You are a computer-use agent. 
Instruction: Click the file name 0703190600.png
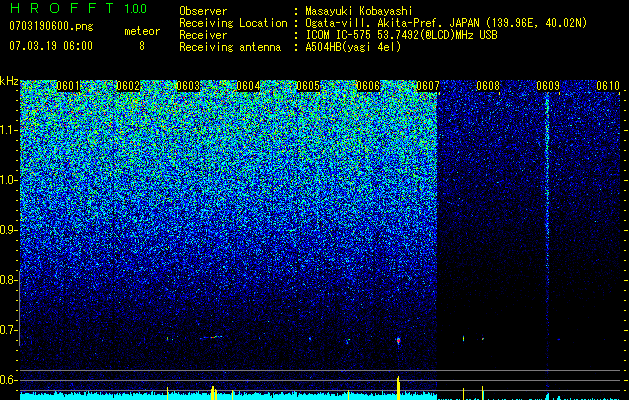pos(51,27)
